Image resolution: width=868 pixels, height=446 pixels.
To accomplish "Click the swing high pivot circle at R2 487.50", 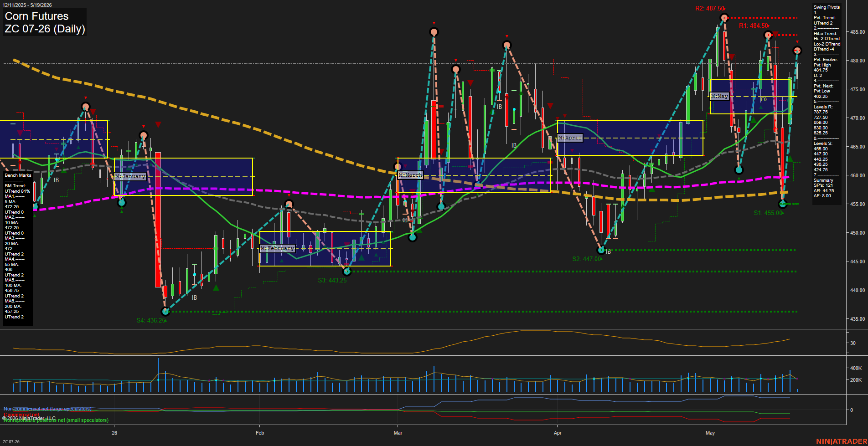I will pyautogui.click(x=724, y=18).
